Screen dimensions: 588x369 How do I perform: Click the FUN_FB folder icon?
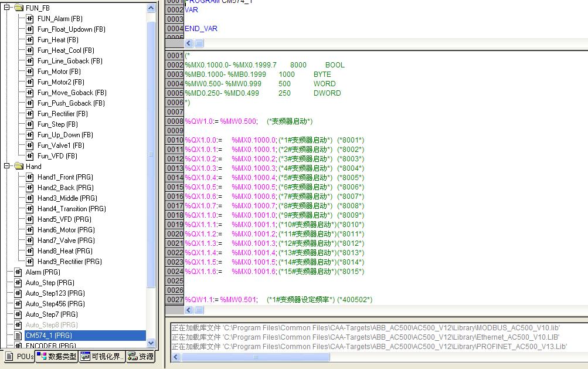(x=18, y=8)
